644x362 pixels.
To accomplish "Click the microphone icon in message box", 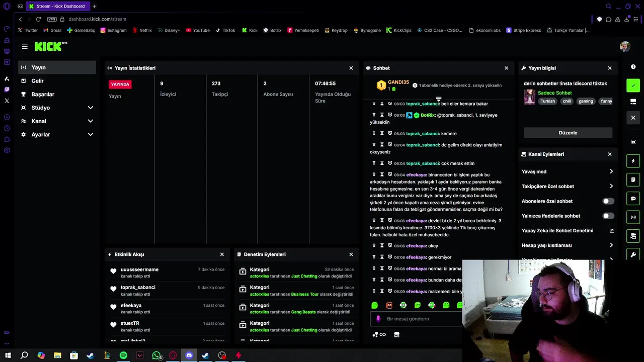I will pyautogui.click(x=378, y=319).
